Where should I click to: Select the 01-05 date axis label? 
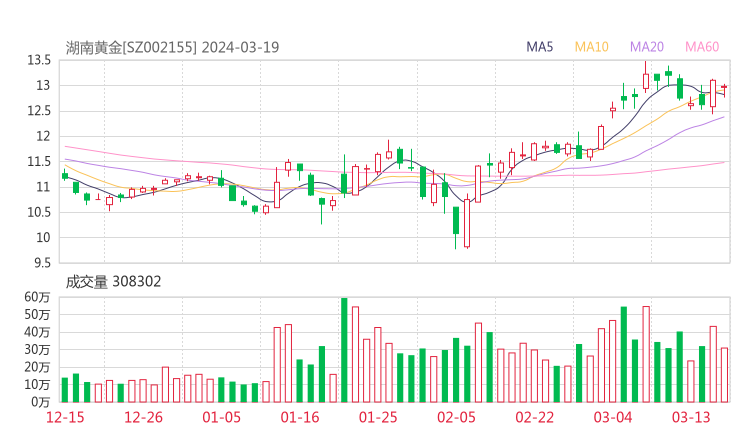coord(221,417)
